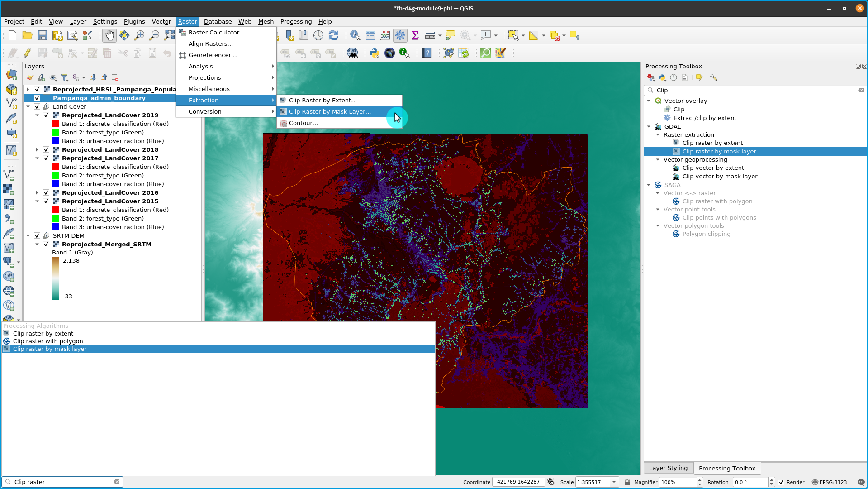
Task: Collapse the SAGA provider in toolbox
Action: click(649, 185)
